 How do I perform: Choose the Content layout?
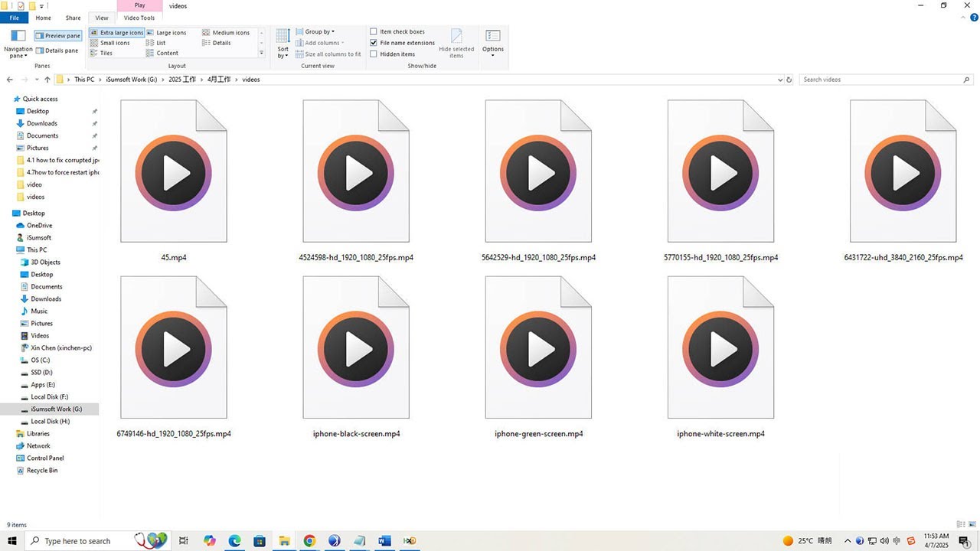(x=162, y=53)
